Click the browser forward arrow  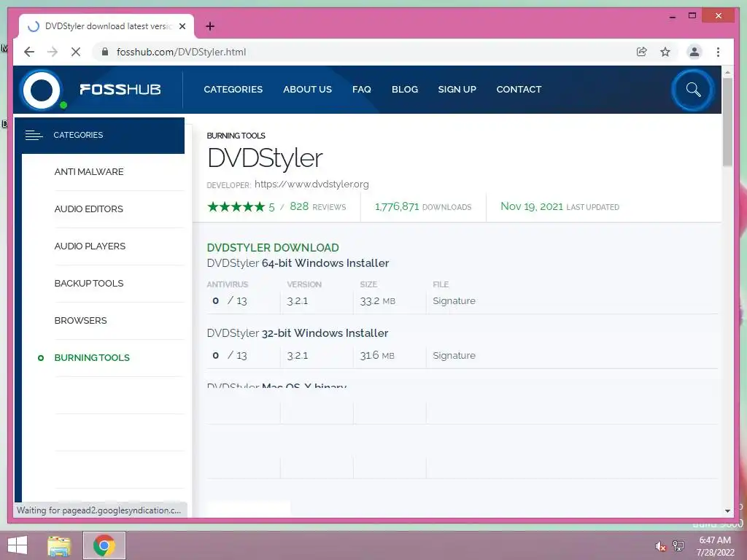click(x=53, y=52)
